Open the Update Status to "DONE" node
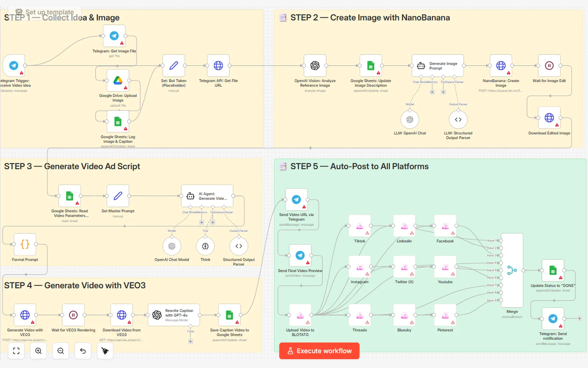The height and width of the screenshot is (368, 588). coord(553,270)
